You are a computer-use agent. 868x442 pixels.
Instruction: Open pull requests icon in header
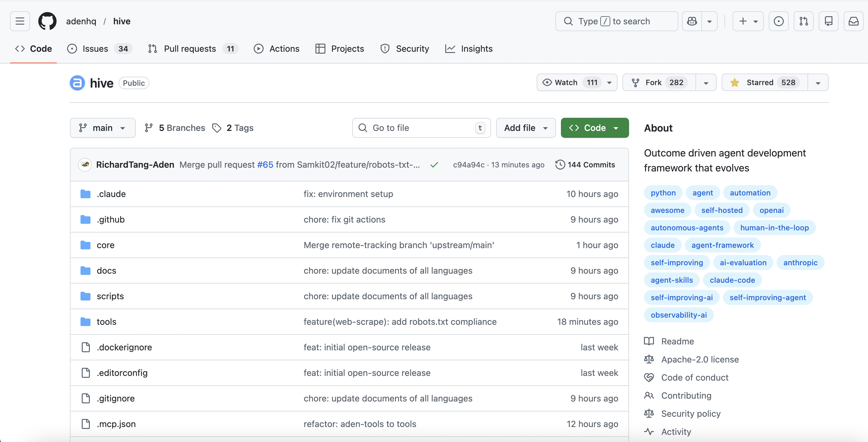[804, 21]
